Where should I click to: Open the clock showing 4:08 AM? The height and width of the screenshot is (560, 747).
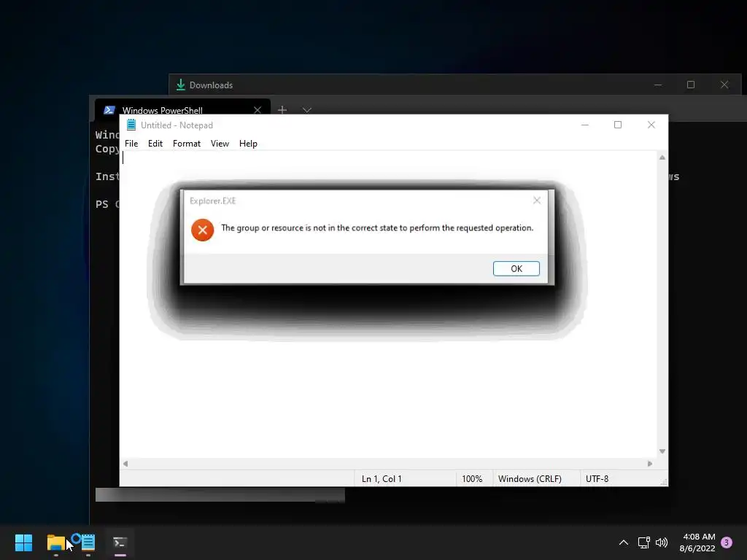698,542
